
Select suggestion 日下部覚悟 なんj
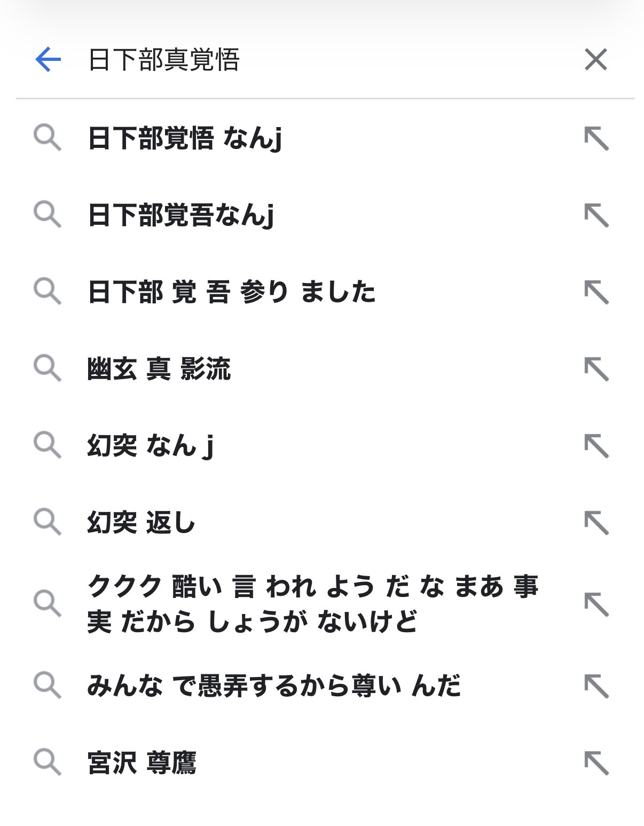coord(185,138)
